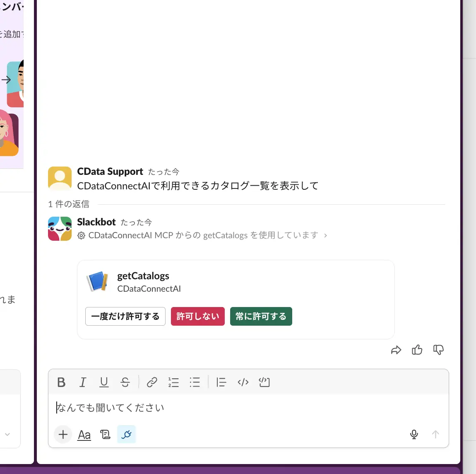Expand the getCatalogs tool usage details chevron
The image size is (476, 474).
click(325, 235)
